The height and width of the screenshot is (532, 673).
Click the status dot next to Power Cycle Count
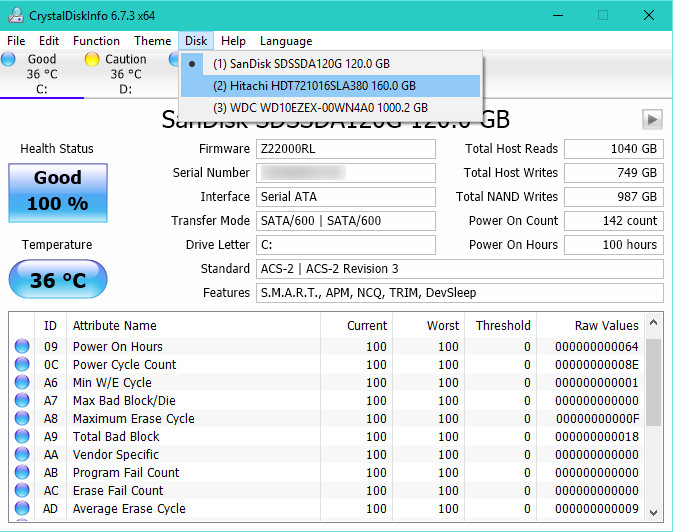[22, 364]
